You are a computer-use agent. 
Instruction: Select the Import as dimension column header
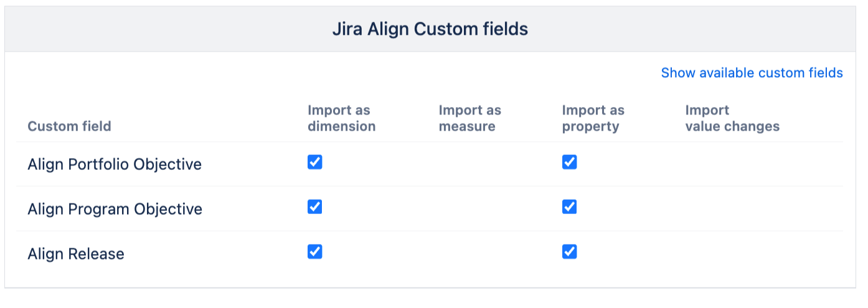coord(341,118)
